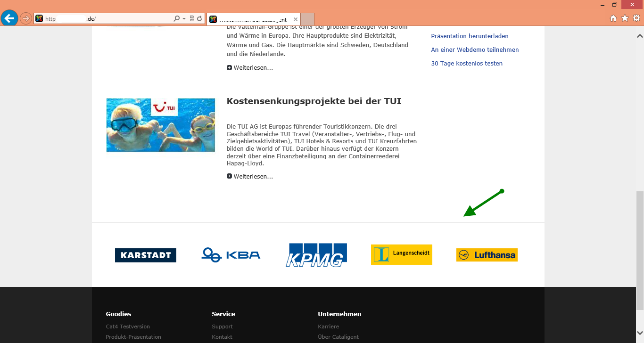644x343 pixels.
Task: Open the Karriere footer link
Action: [x=329, y=327]
